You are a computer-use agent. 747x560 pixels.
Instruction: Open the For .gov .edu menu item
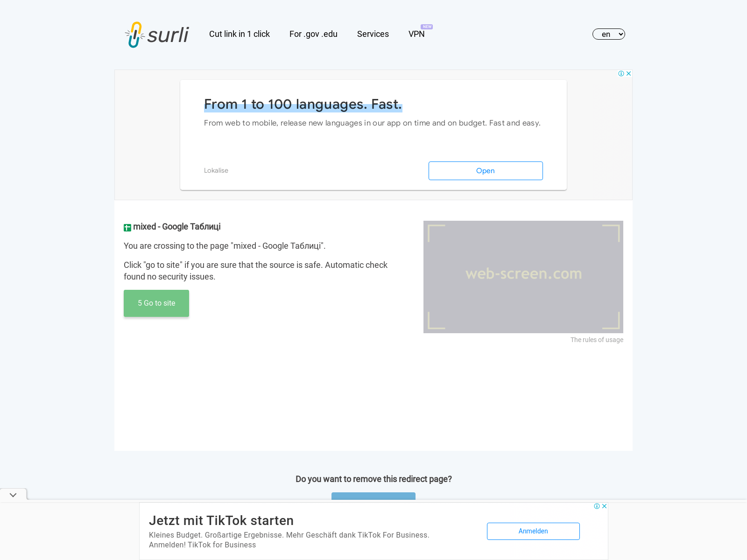[x=313, y=34]
